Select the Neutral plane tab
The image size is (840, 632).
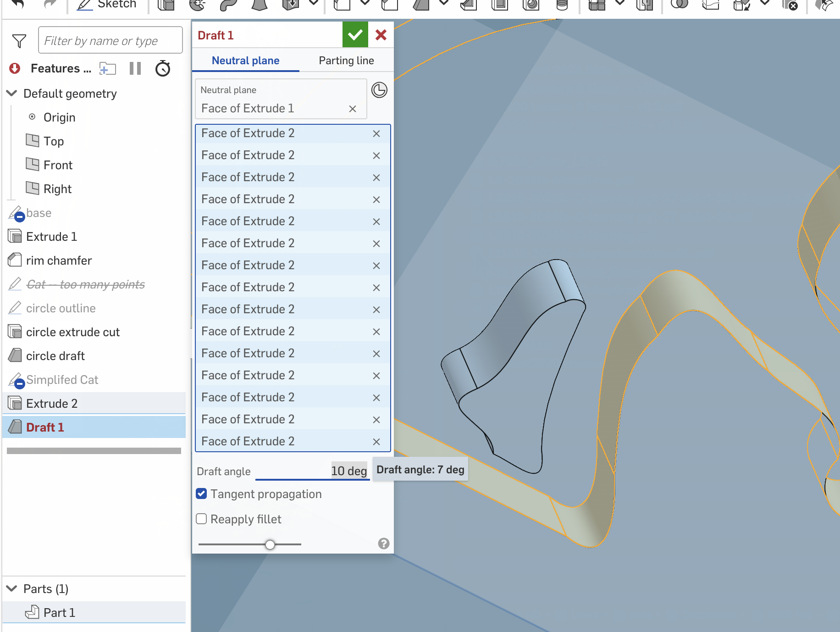[245, 61]
